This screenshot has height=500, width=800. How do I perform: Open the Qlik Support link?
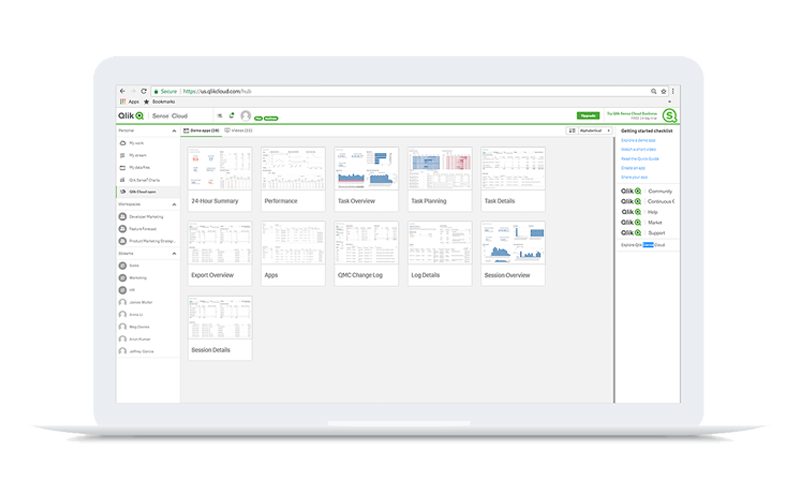tap(643, 233)
